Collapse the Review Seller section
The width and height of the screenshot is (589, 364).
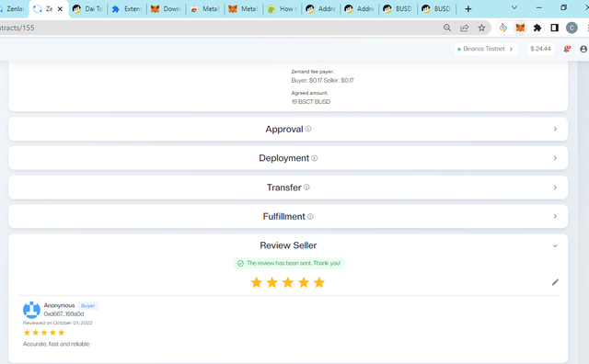point(555,245)
